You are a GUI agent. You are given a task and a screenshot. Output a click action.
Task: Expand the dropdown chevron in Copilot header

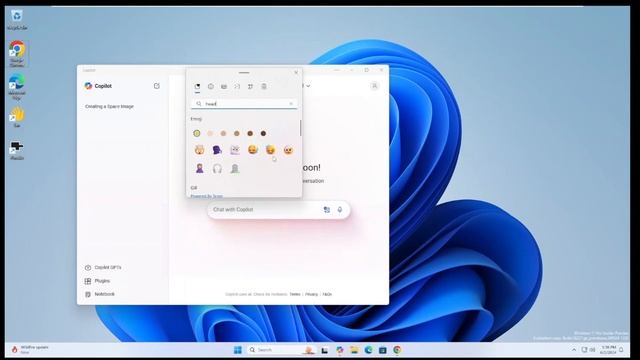tap(308, 86)
